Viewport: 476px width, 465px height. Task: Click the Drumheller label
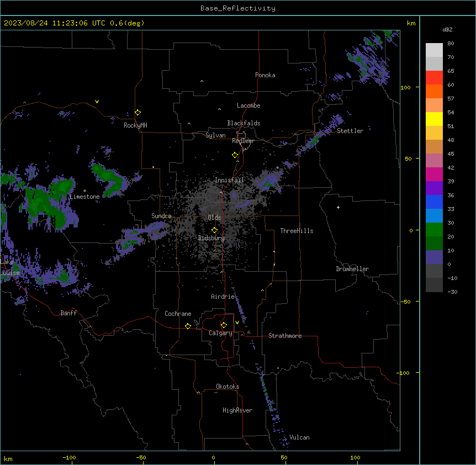[x=352, y=269]
